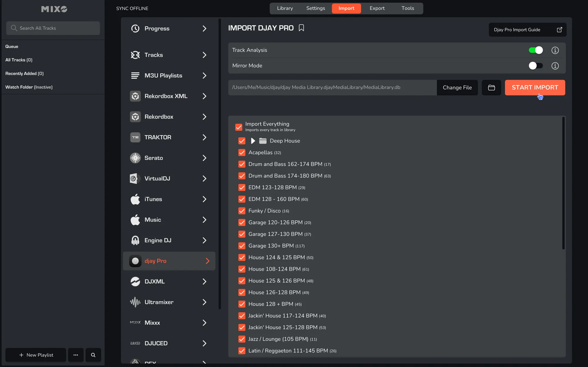Expand the Deep House folder
588x367 pixels.
tap(253, 141)
